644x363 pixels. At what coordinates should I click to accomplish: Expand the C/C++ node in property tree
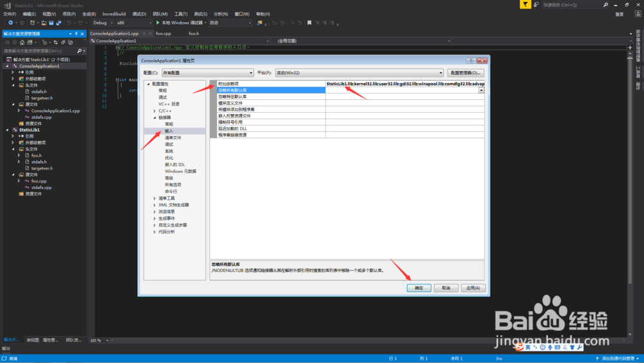tap(155, 111)
